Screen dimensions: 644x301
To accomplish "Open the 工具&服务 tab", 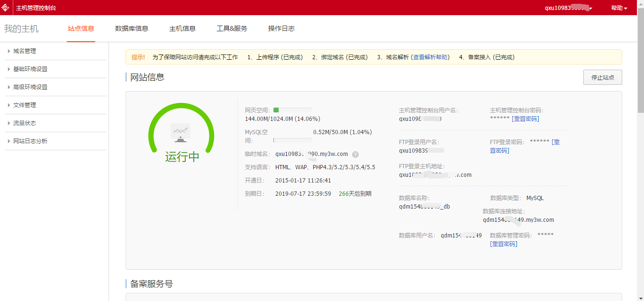I will (232, 28).
